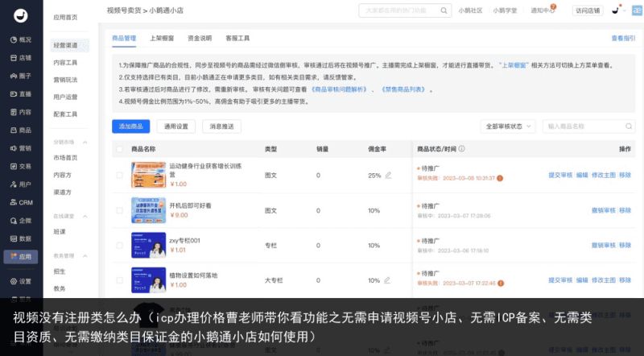This screenshot has width=644, height=356.
Task: Click the Xiaoetong logo icon
Action: click(21, 15)
